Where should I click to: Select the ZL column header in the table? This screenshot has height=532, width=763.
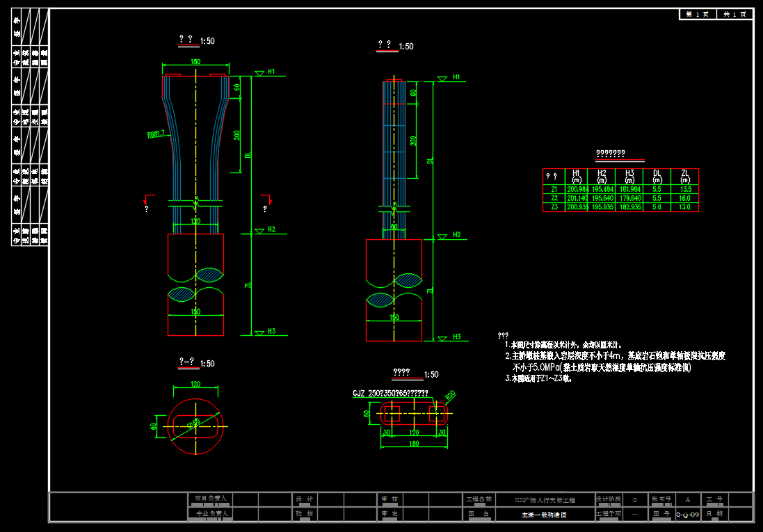(x=684, y=176)
